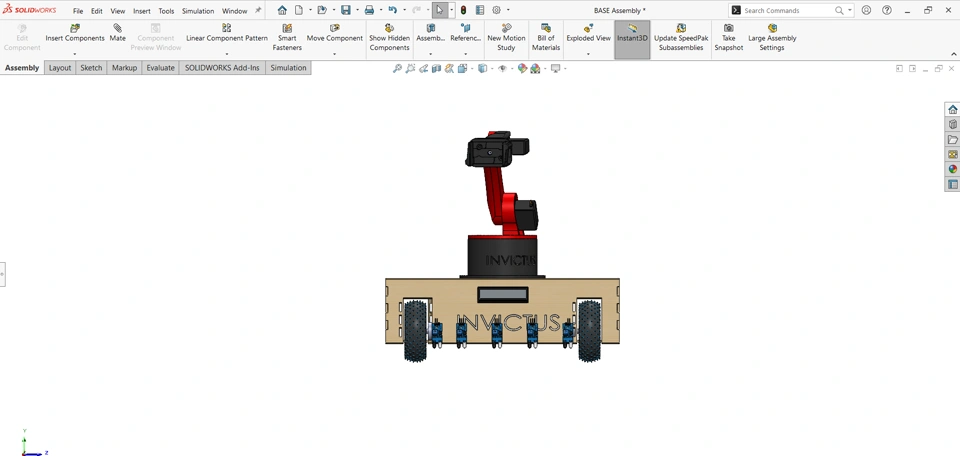Click Insert Components tool
This screenshot has height=456, width=960.
coord(75,32)
